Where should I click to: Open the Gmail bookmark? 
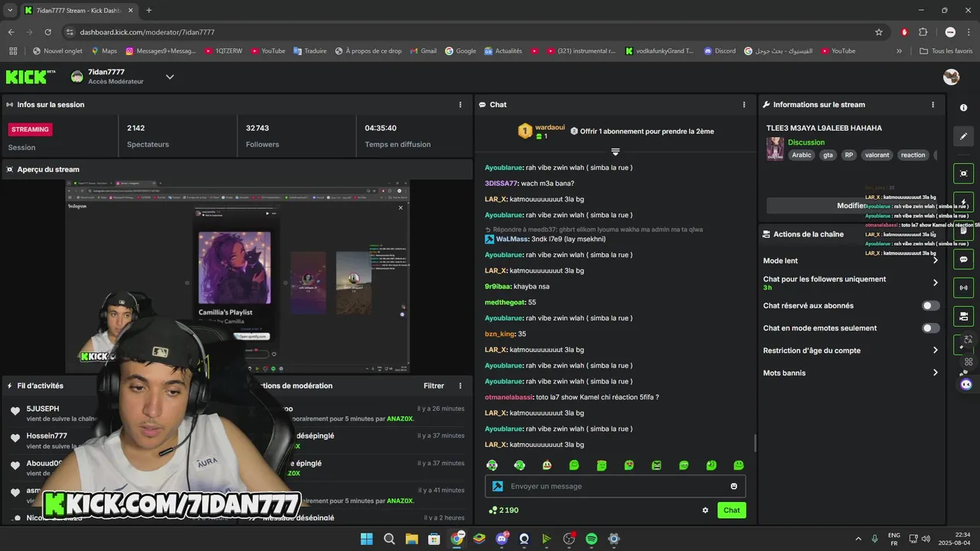423,51
